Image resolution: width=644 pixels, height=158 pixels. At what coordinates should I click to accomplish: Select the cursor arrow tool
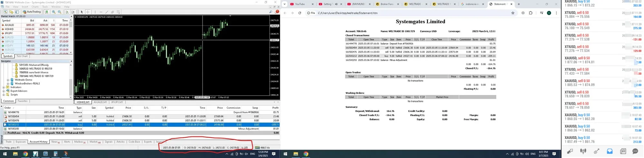click(82, 12)
